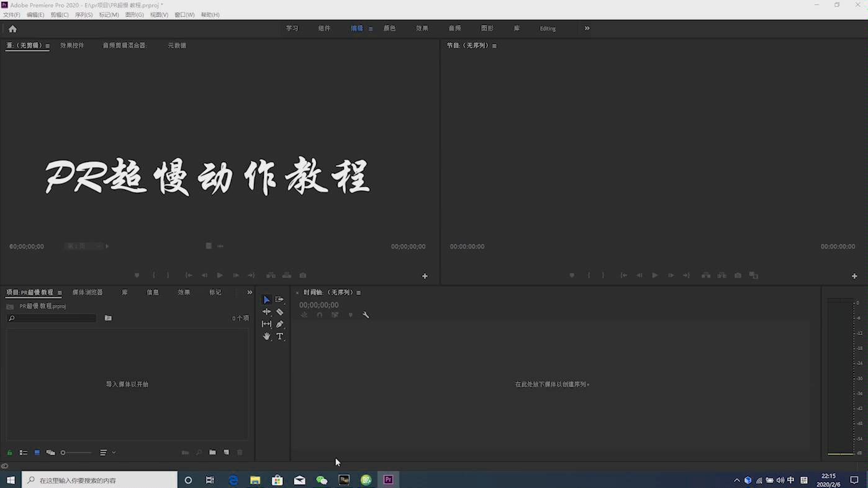Toggle the project writable lock icon

click(x=9, y=452)
